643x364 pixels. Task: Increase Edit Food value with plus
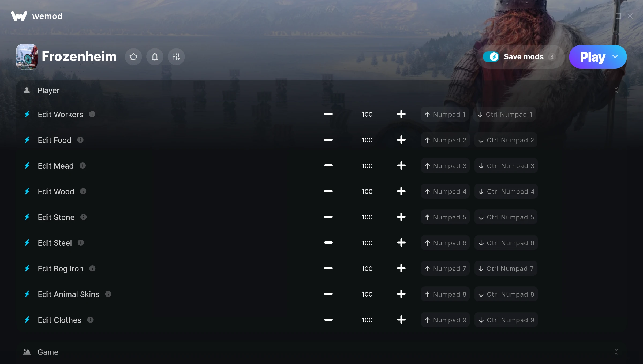click(x=401, y=140)
